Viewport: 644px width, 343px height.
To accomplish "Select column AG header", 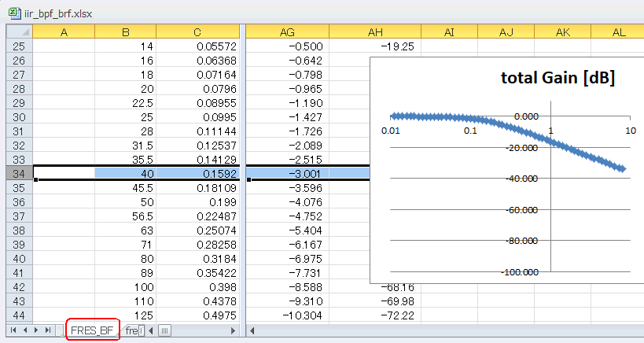I will point(287,32).
